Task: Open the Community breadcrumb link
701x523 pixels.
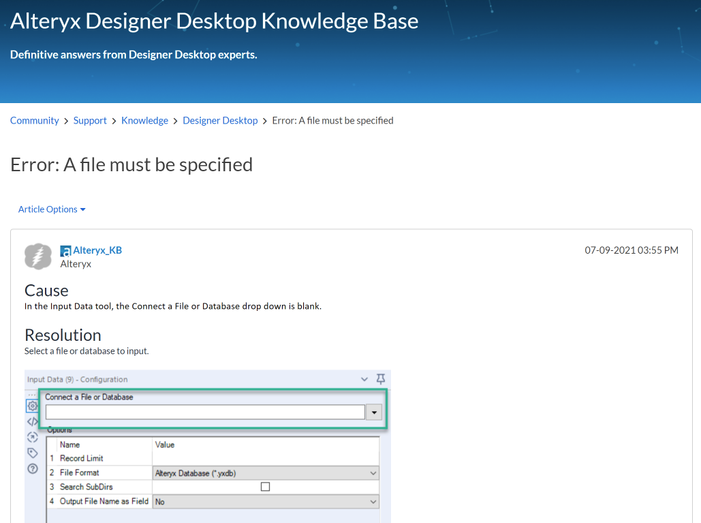Action: tap(34, 121)
